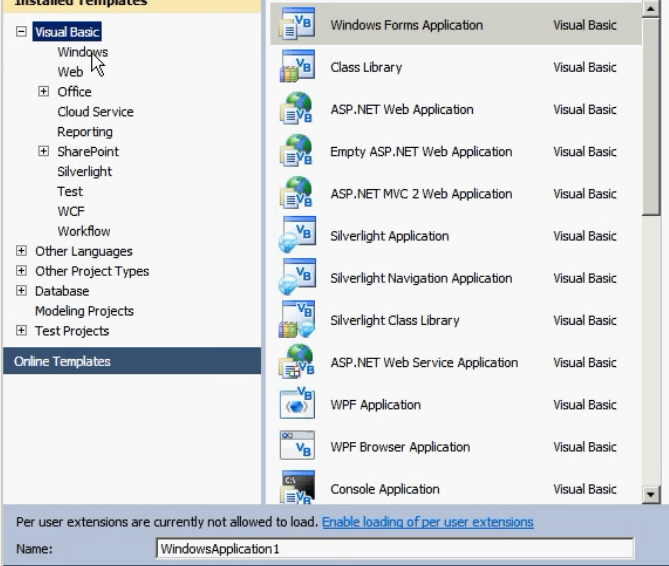Click the "WPF Browser Application" template name
669x566 pixels.
[400, 447]
